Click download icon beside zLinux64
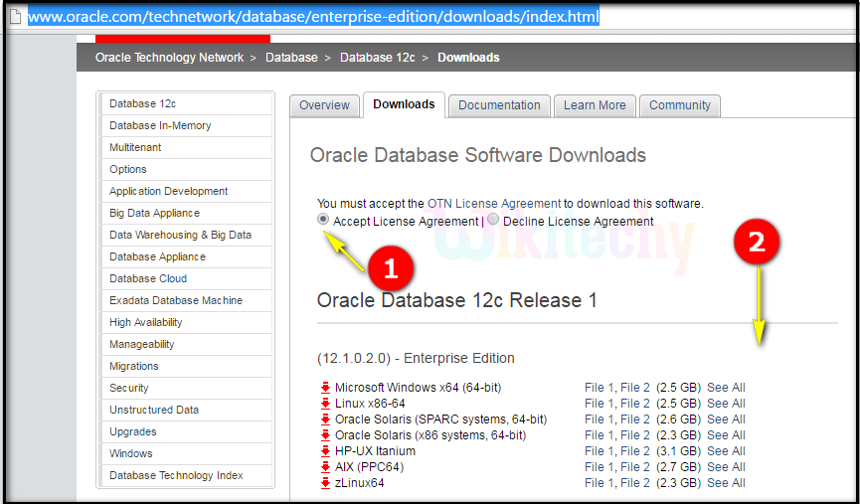This screenshot has width=860, height=504. point(325,483)
